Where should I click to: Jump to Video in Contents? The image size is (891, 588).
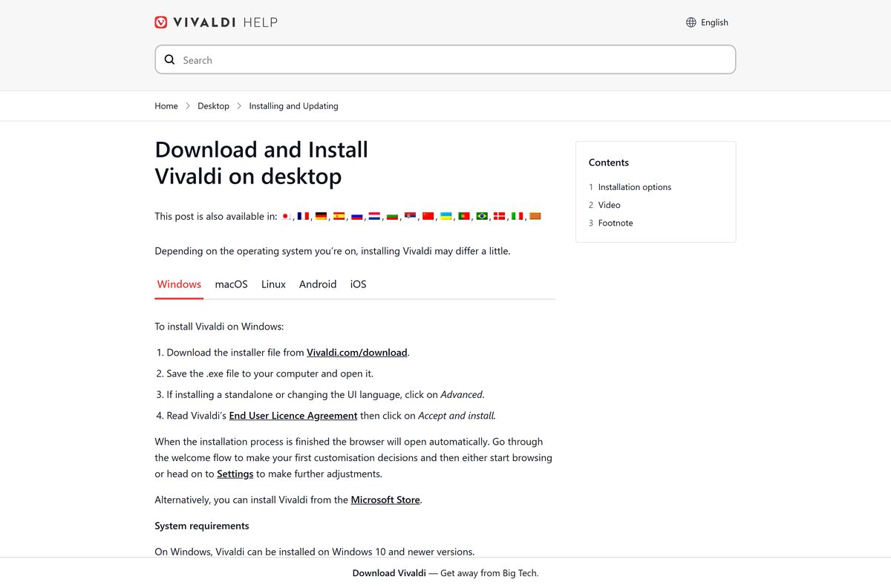coord(610,205)
